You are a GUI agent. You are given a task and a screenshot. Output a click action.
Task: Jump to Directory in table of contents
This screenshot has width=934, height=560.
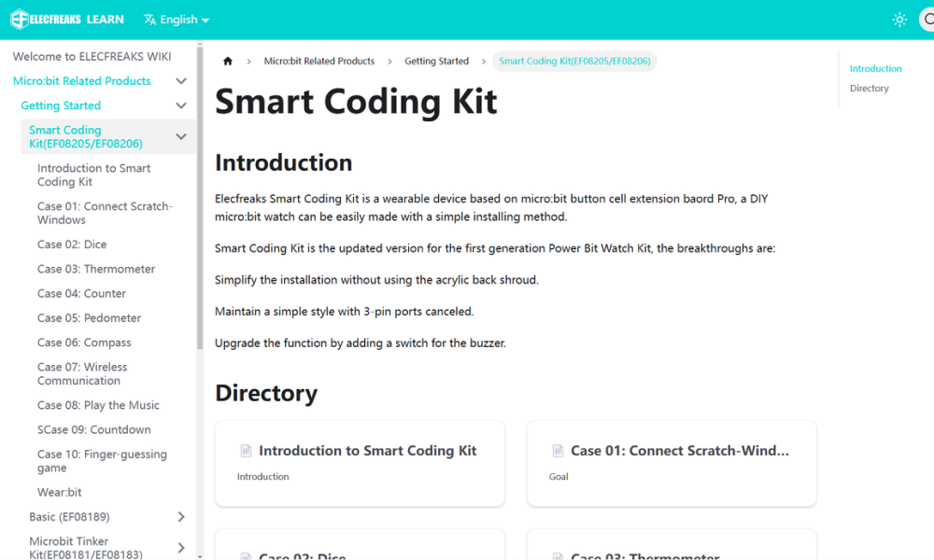point(869,89)
